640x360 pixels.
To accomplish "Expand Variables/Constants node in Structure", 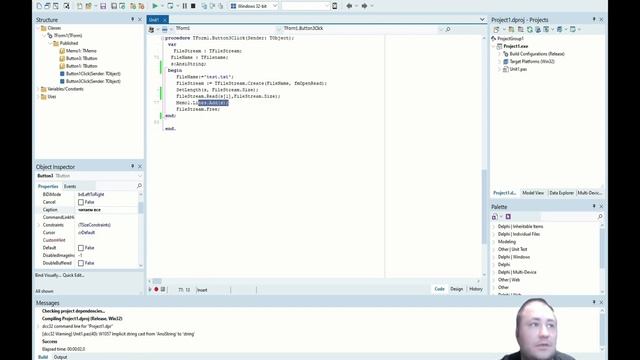I will click(39, 89).
